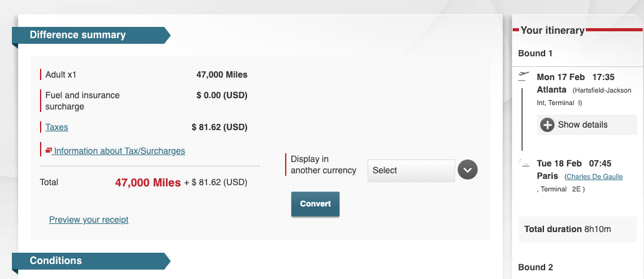644x279 pixels.
Task: Select the Difference summary section header
Action: (x=78, y=35)
